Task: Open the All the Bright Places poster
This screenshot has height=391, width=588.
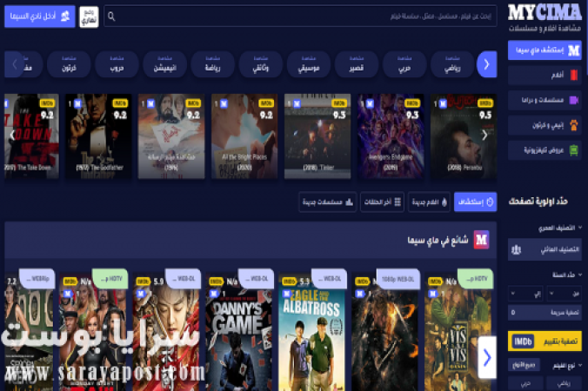Action: [244, 136]
